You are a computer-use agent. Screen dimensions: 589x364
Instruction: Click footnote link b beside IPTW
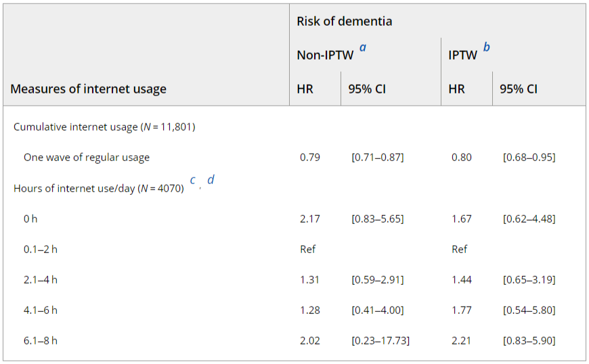[486, 47]
